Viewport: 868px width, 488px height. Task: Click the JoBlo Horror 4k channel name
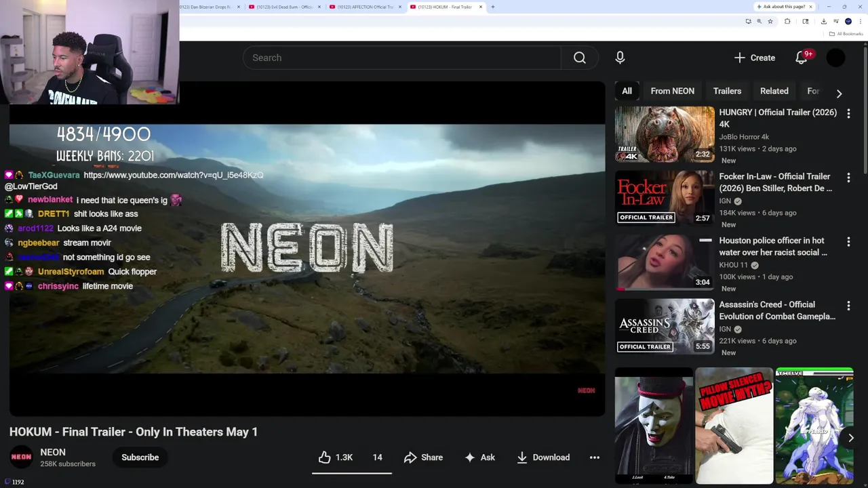pyautogui.click(x=744, y=137)
